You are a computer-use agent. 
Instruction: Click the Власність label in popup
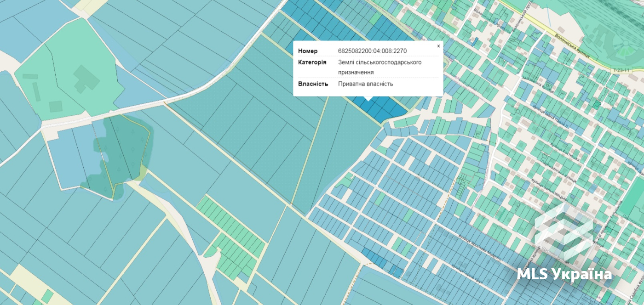tap(313, 84)
